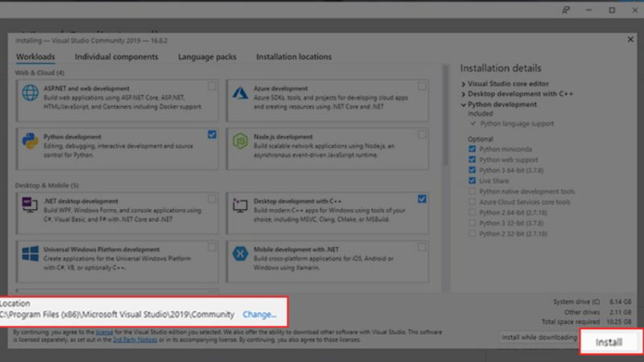Click the Python language support included item
644x362 pixels.
(x=517, y=124)
